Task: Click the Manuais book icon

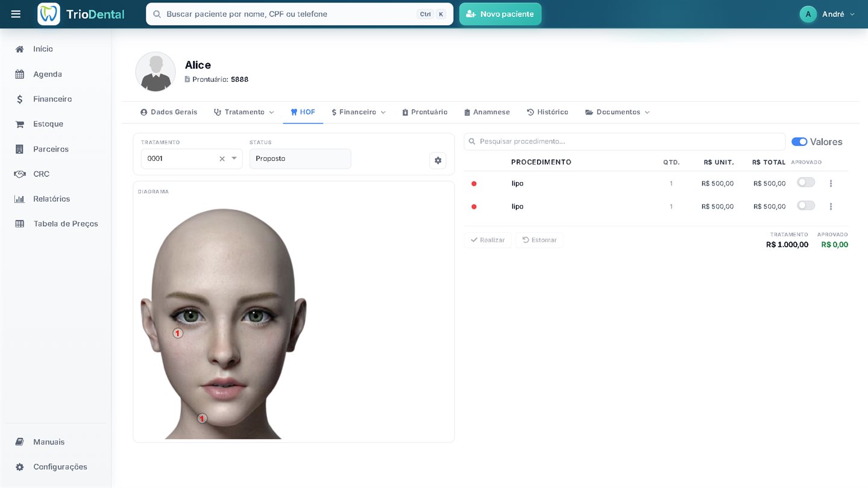Action: tap(20, 442)
